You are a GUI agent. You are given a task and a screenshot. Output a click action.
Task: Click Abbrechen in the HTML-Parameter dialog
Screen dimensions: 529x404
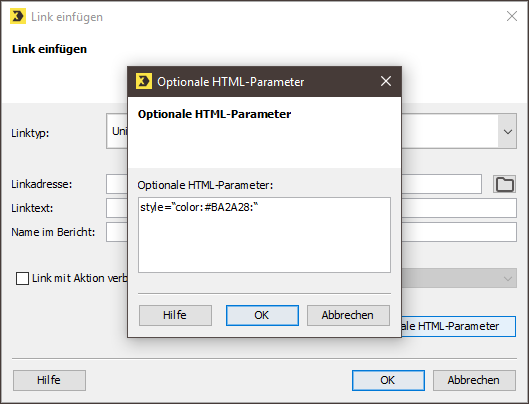(x=348, y=315)
